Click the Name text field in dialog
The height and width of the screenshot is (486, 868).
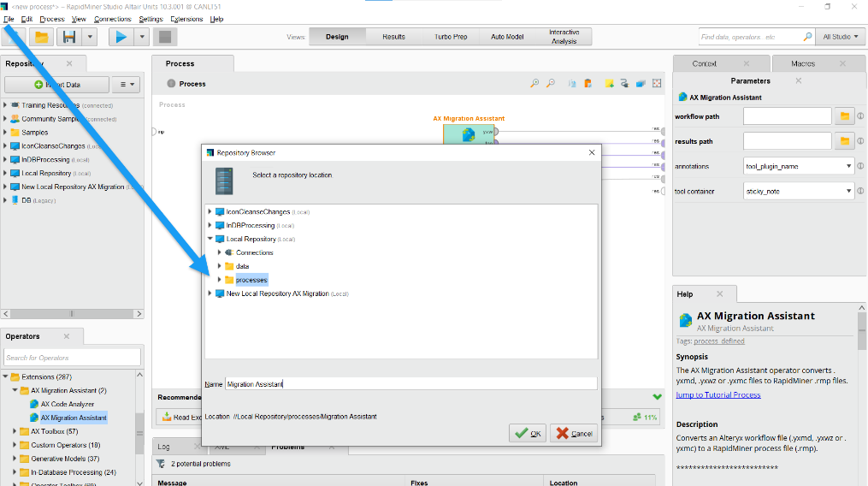(x=410, y=384)
